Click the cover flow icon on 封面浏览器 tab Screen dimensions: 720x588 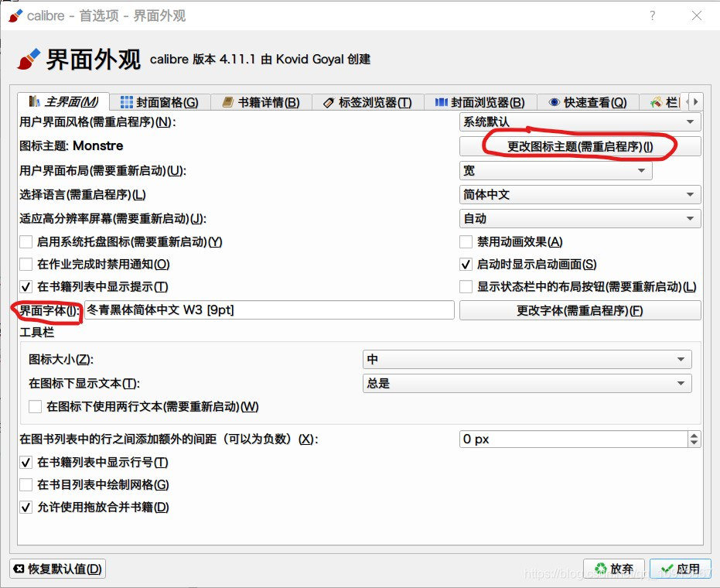tap(441, 102)
